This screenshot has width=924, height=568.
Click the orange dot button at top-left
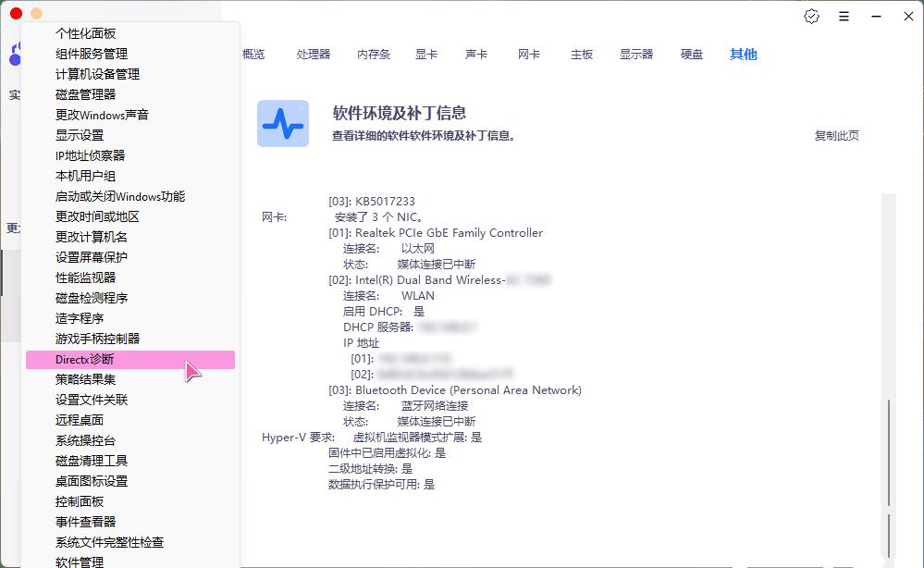pos(36,14)
